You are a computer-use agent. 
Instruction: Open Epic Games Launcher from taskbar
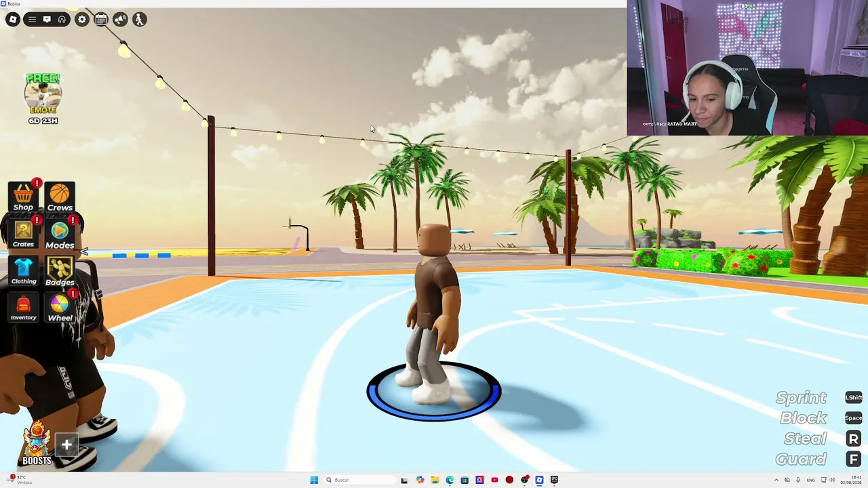tap(554, 480)
